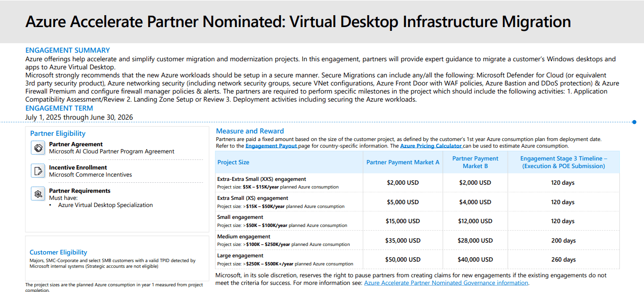The width and height of the screenshot is (644, 292).
Task: Click the 260 days timeline cell
Action: pyautogui.click(x=563, y=260)
